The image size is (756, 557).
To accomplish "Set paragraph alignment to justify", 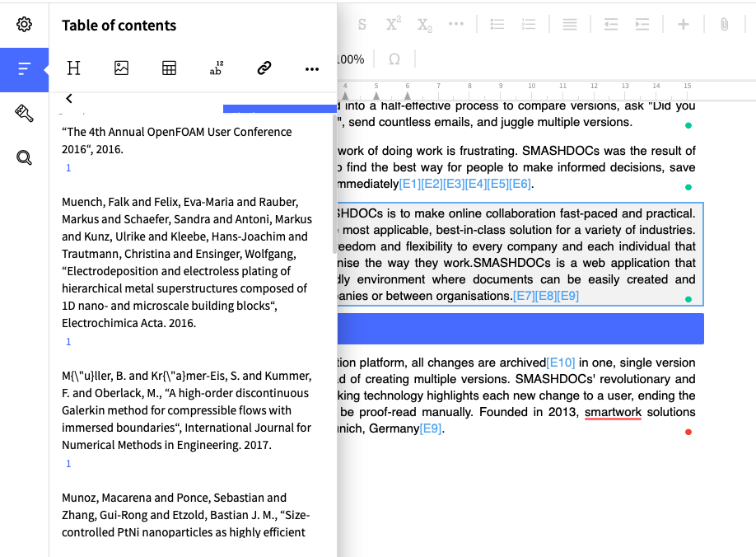I will (x=569, y=24).
